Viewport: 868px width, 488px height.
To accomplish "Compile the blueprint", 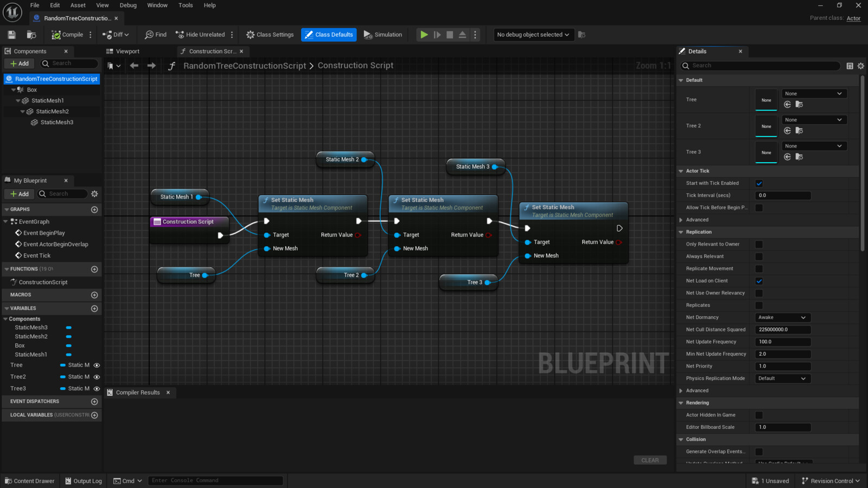I will point(67,35).
